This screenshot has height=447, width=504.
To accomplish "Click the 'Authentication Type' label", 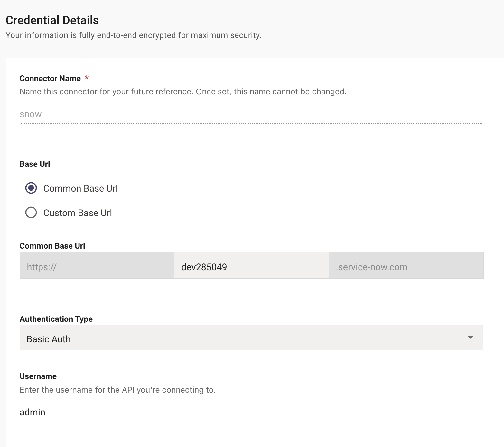I will coord(56,319).
